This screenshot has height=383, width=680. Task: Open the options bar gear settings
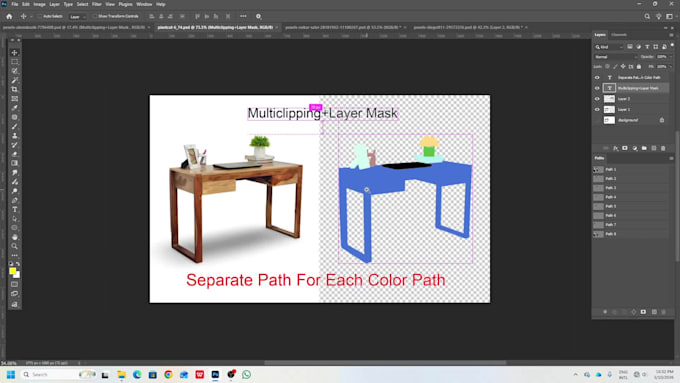(x=258, y=16)
